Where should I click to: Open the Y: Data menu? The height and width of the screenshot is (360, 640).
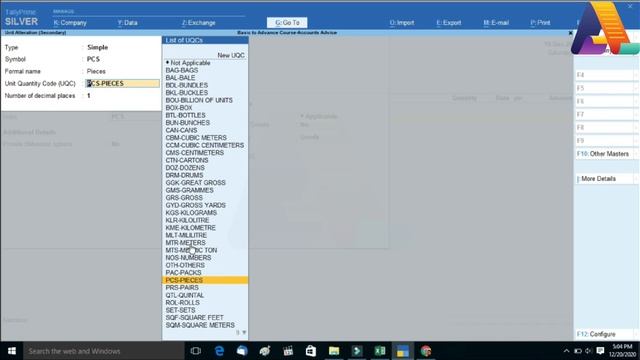click(127, 23)
